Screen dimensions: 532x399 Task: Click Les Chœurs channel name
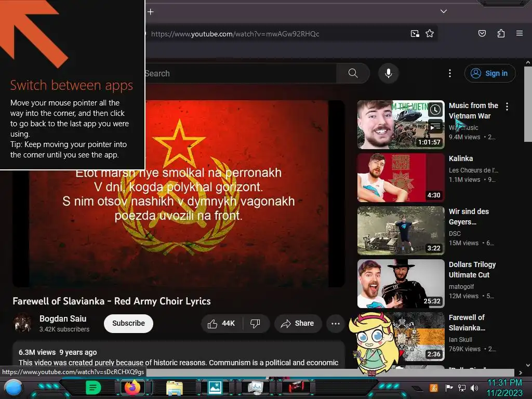tap(473, 170)
